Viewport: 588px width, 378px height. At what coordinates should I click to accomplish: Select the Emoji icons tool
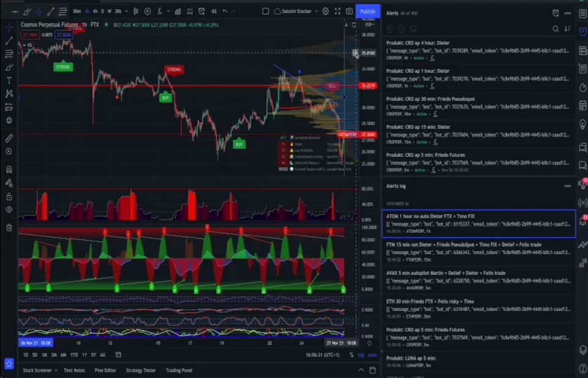[x=9, y=120]
